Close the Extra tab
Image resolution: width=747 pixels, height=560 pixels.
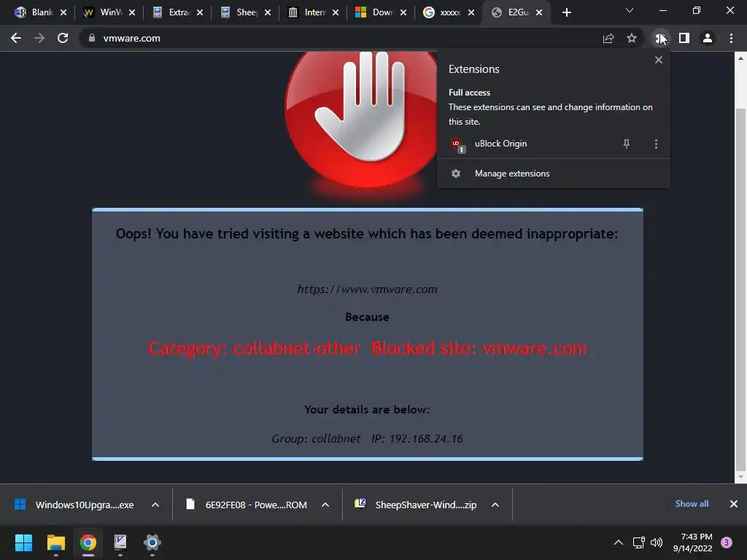[200, 12]
